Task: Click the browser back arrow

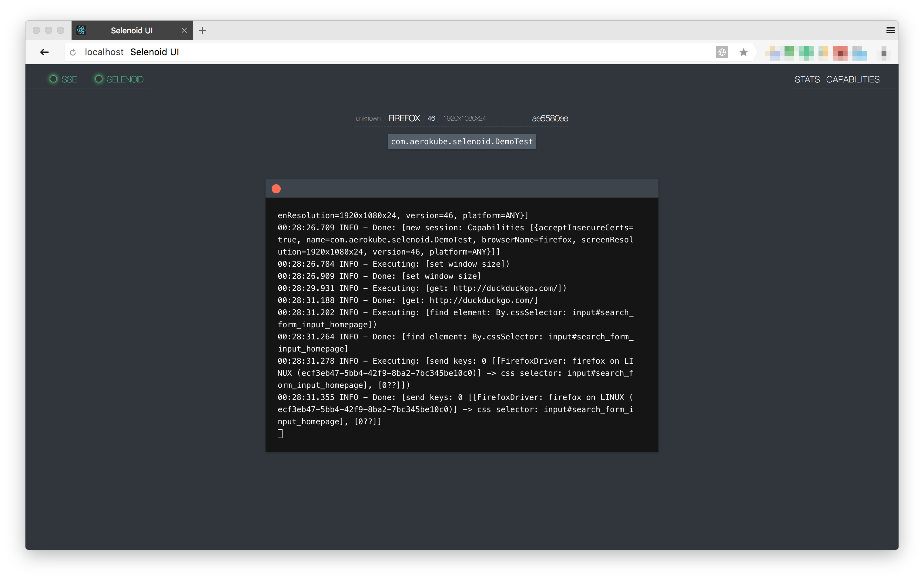Action: 45,52
